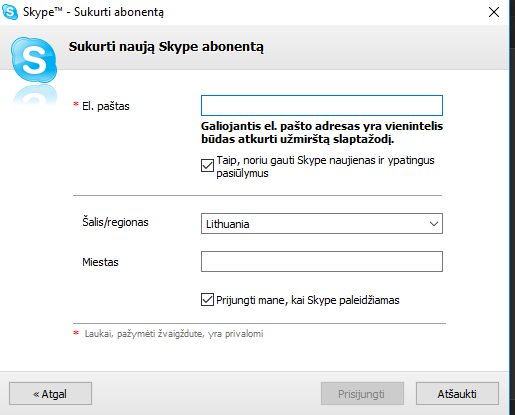Click the 'Taip, noriu gauti Skype naujienas' label
The image size is (515, 415).
325,167
